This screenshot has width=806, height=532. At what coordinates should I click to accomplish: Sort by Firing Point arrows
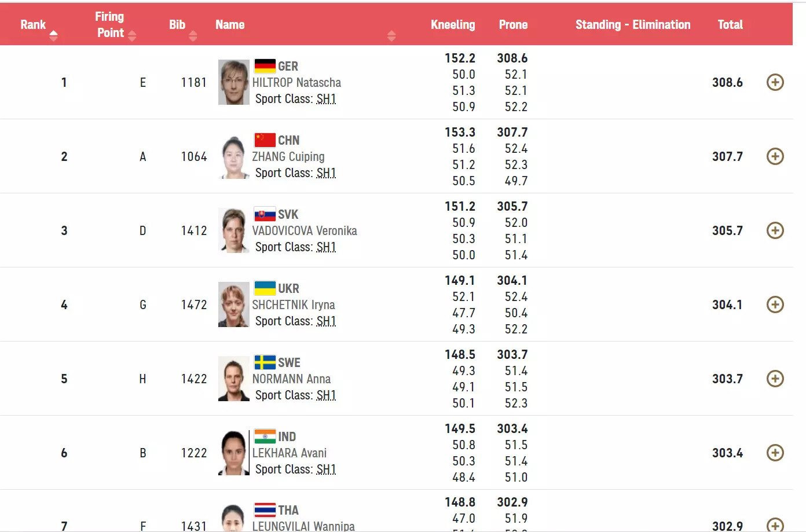tap(132, 36)
